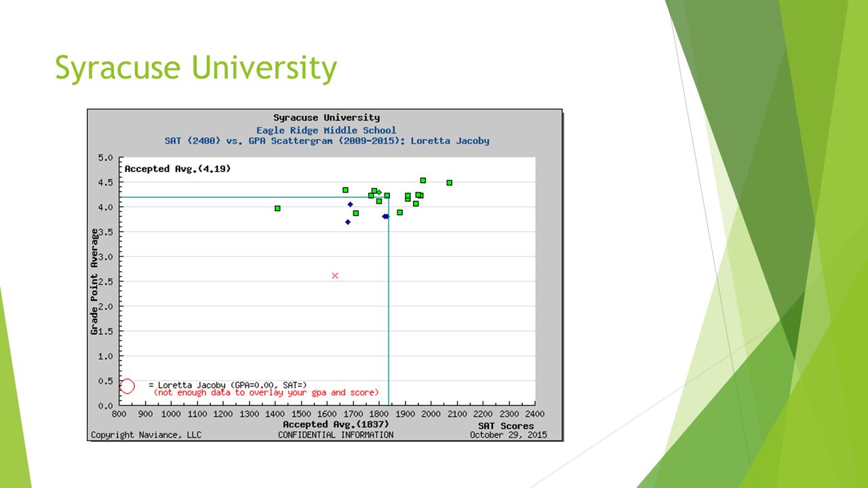Click the red circle legend marker
The height and width of the screenshot is (488, 868).
(127, 386)
